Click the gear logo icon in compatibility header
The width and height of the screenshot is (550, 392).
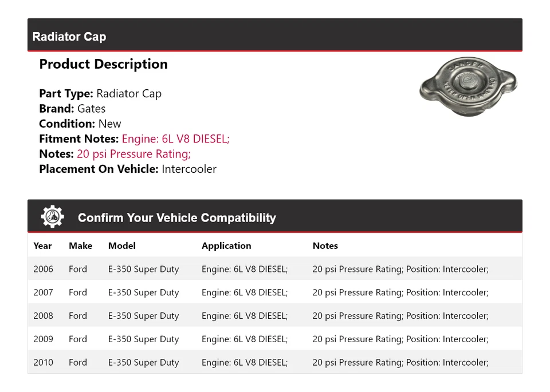tap(52, 216)
